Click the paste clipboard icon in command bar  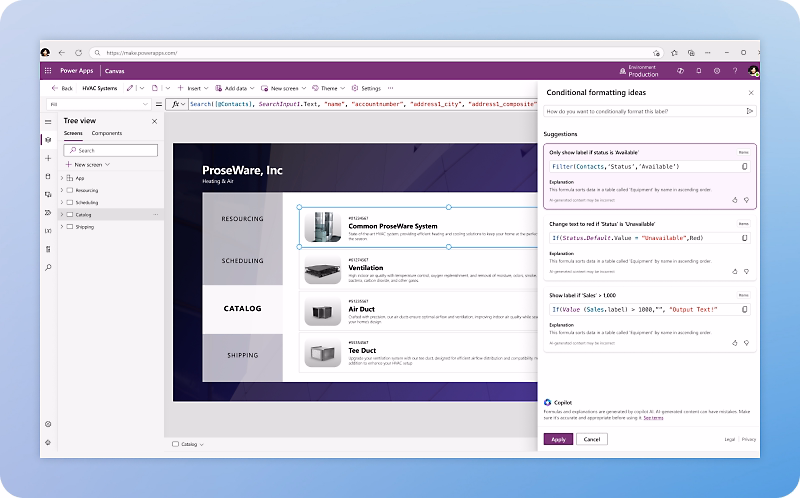click(x=155, y=88)
